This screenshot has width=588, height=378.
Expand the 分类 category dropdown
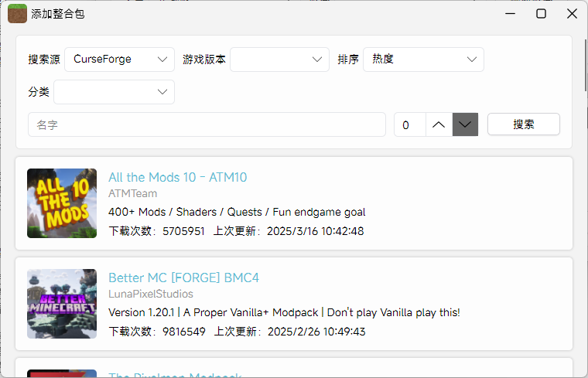tap(114, 92)
